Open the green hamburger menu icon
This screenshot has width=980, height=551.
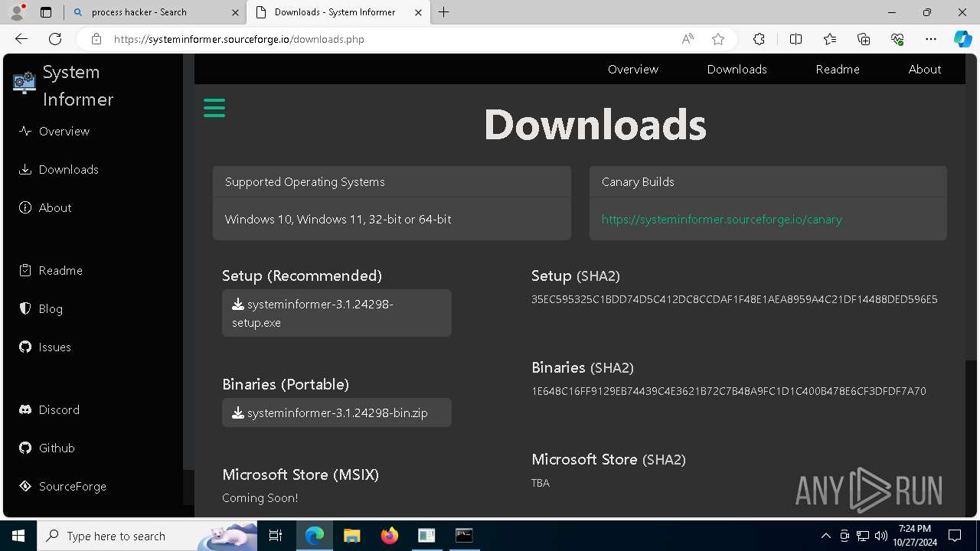pyautogui.click(x=214, y=108)
